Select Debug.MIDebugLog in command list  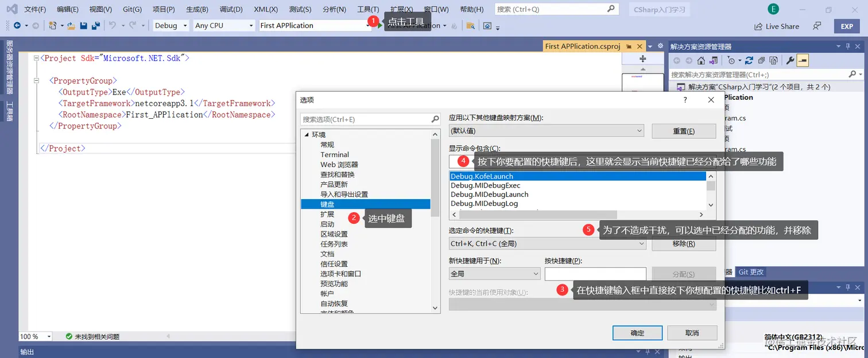484,204
